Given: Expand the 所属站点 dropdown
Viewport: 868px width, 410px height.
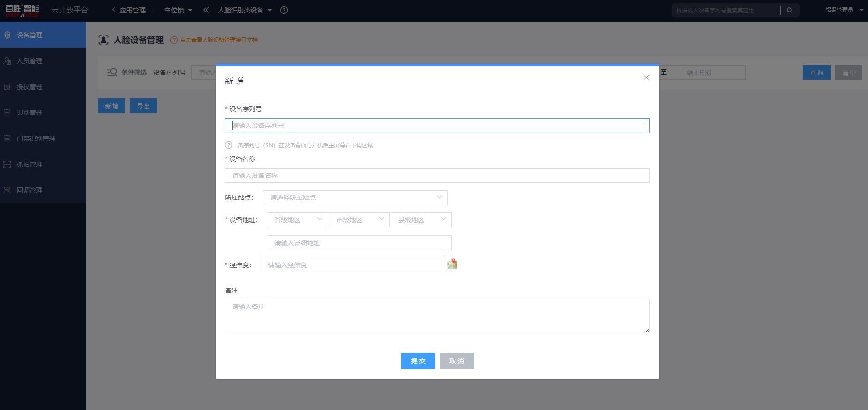Looking at the screenshot, I should [x=355, y=198].
